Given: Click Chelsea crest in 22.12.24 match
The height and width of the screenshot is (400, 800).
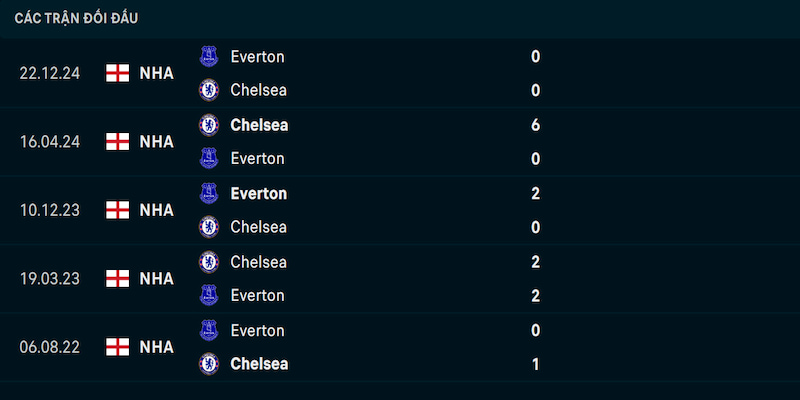Looking at the screenshot, I should point(209,90).
